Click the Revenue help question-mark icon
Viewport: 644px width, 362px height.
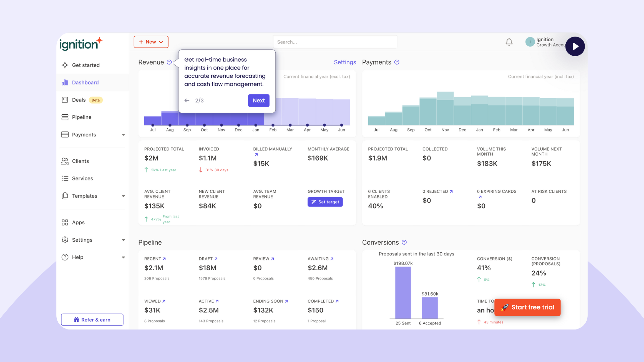click(169, 62)
